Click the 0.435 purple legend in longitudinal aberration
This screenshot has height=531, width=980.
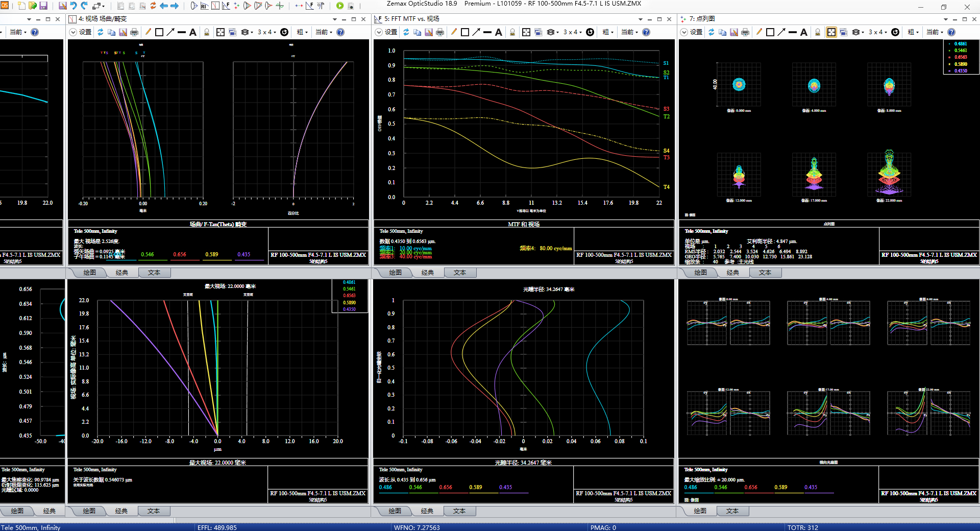click(x=505, y=487)
